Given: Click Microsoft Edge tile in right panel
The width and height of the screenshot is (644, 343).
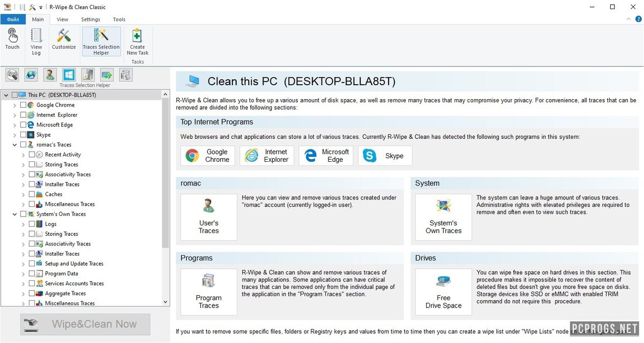Looking at the screenshot, I should point(326,155).
